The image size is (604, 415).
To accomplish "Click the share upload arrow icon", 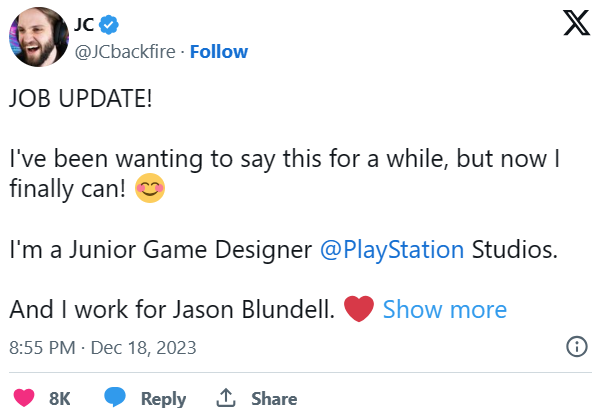I will point(227,398).
